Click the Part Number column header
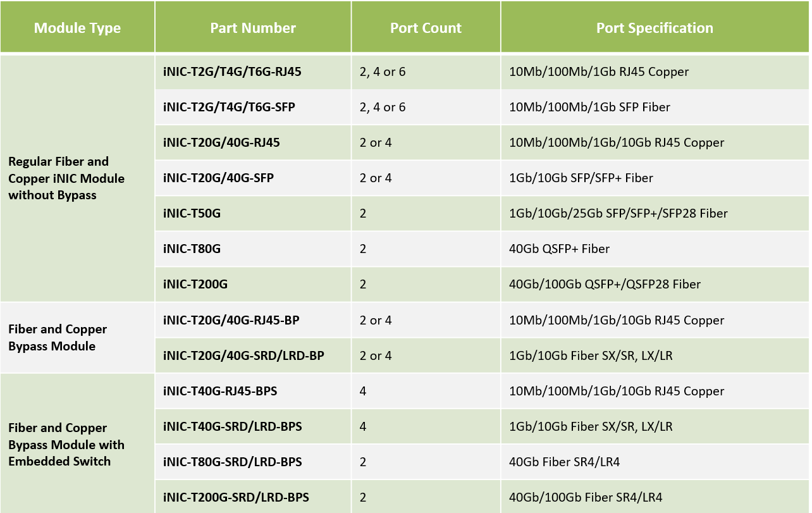812x513 pixels. tap(253, 28)
